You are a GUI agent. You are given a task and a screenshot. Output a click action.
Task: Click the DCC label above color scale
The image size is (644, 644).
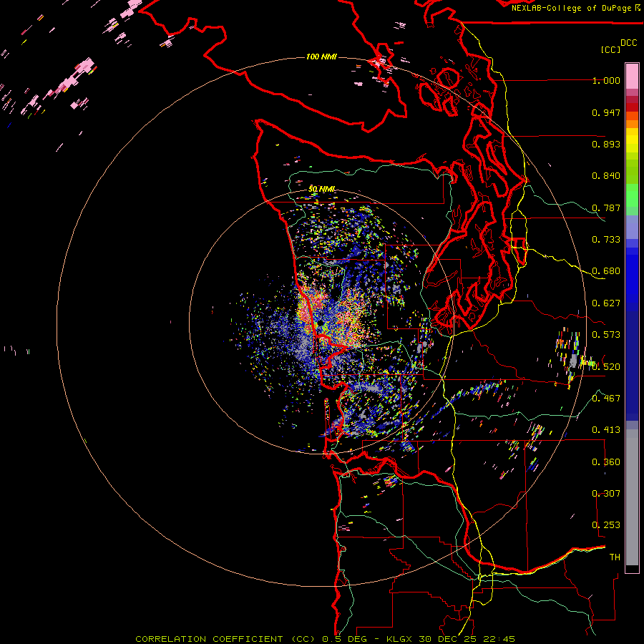point(629,43)
